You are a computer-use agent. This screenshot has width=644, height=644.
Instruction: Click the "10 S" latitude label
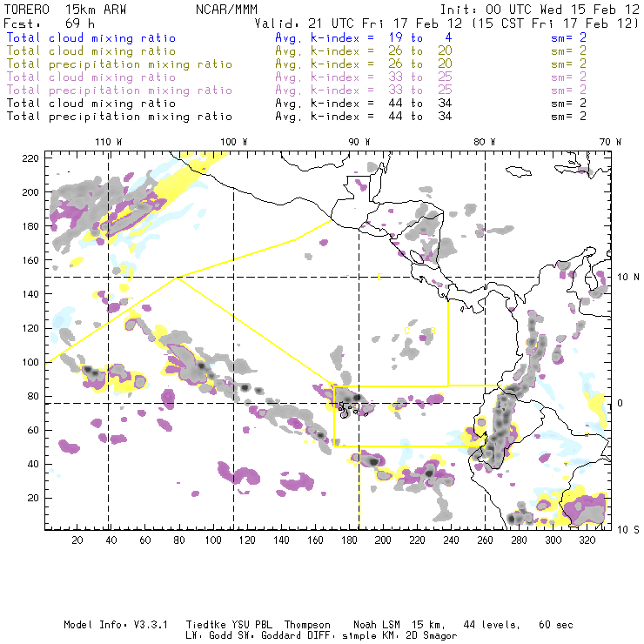pos(628,530)
